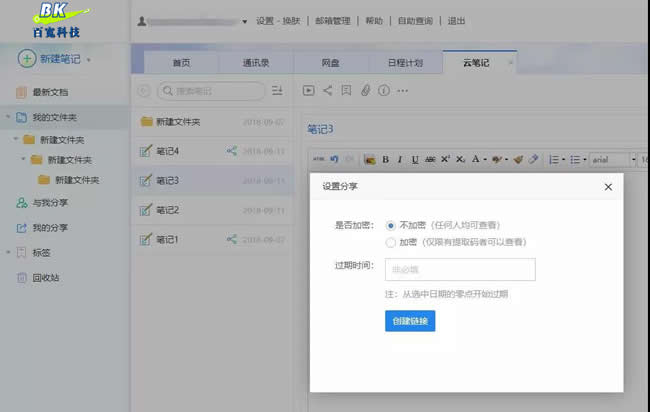Open the font color dropdown arrow

(x=485, y=160)
